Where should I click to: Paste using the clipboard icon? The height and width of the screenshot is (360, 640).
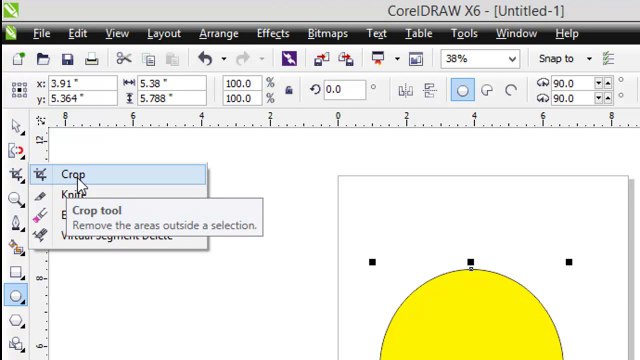[172, 60]
